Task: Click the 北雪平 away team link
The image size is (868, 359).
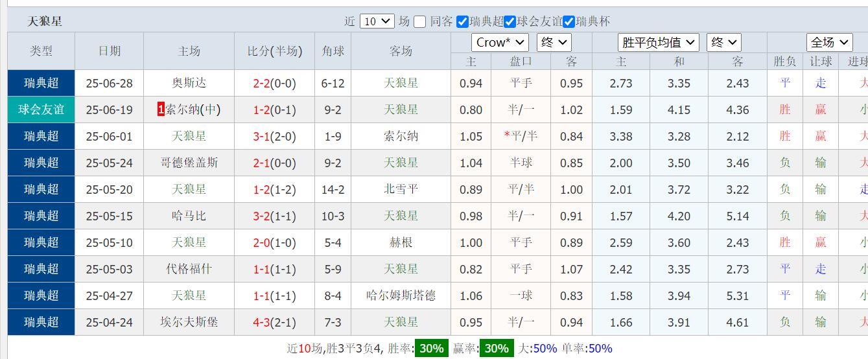Action: click(x=401, y=189)
